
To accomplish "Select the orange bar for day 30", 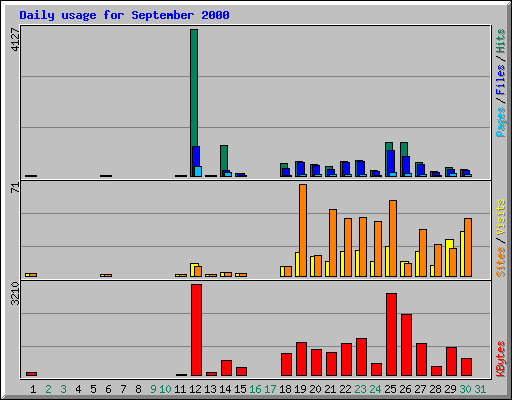I will click(468, 247).
